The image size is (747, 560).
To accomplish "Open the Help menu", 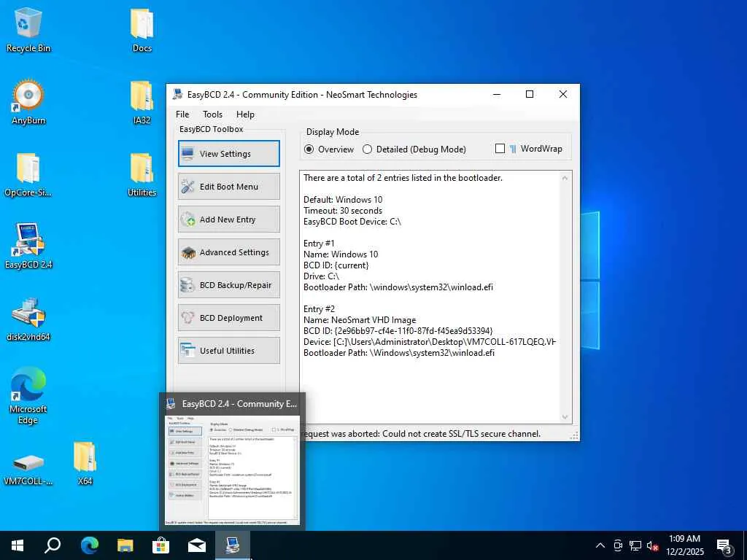I will (245, 114).
